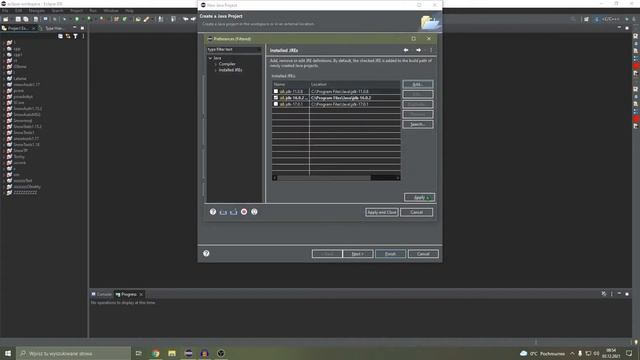Go forward using Preferences forward arrow
The height and width of the screenshot is (360, 640).
pos(418,50)
